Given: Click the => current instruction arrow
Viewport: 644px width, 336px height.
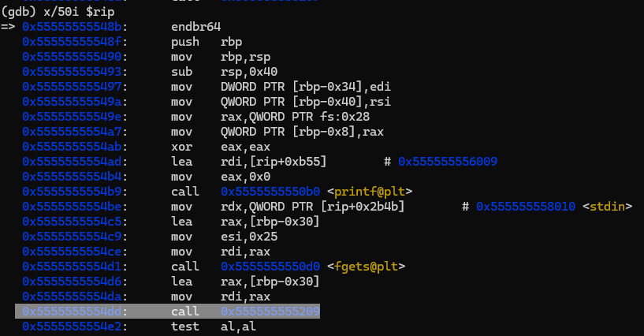Looking at the screenshot, I should point(9,27).
